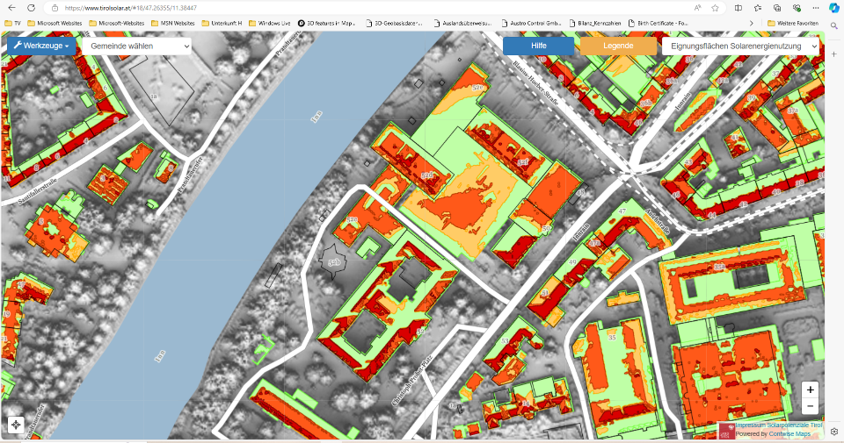Expand the Weitere Favoriten bookmarks folder
The image size is (844, 443).
[x=793, y=23]
